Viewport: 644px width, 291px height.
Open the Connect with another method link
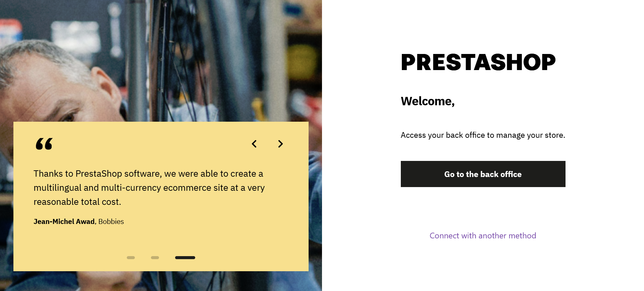[x=483, y=236]
